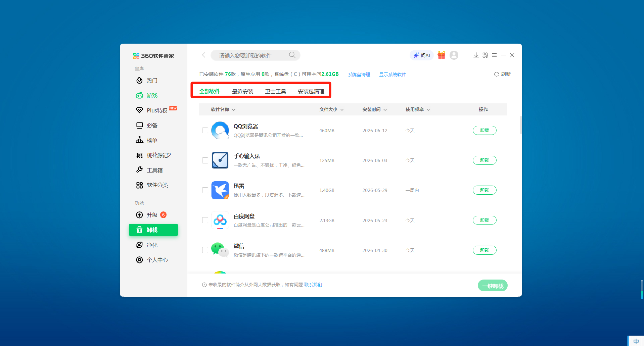Check the 迅雷 checkbox

coord(205,190)
